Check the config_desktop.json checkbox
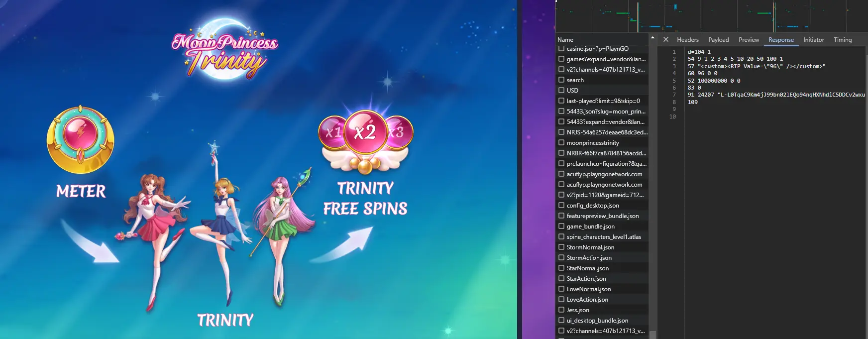The image size is (868, 339). pos(561,205)
